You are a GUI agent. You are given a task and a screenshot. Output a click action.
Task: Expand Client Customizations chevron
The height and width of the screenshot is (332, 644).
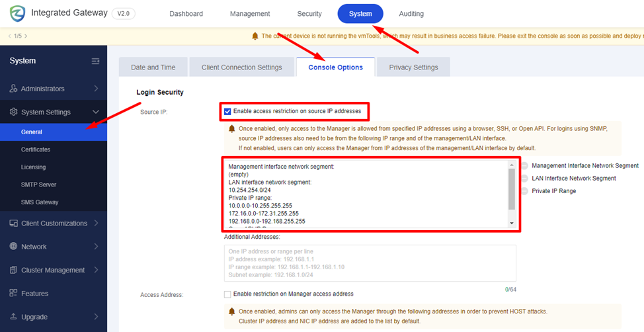point(96,224)
